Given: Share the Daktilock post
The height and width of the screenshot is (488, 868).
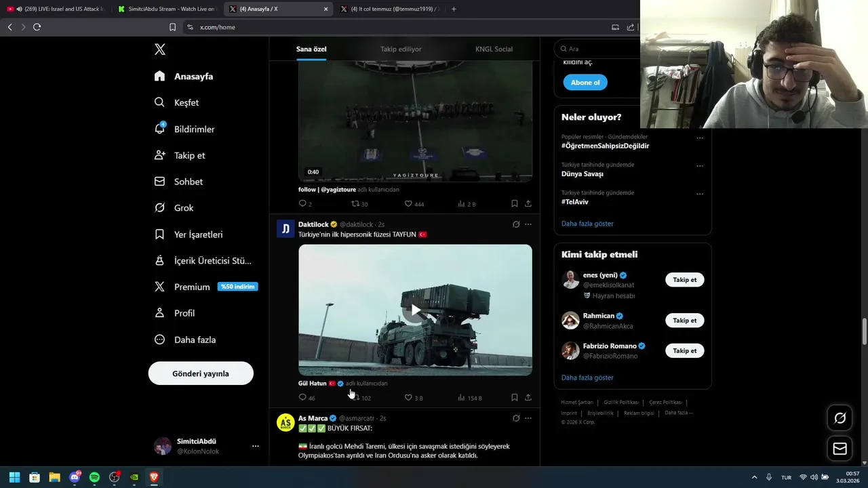Looking at the screenshot, I should coord(528,398).
